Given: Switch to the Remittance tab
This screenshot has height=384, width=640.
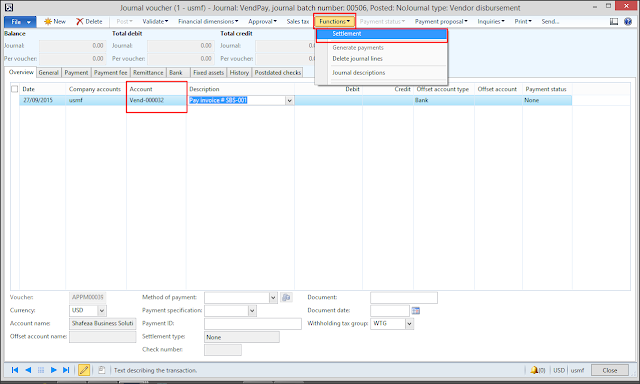Looking at the screenshot, I should pyautogui.click(x=148, y=73).
